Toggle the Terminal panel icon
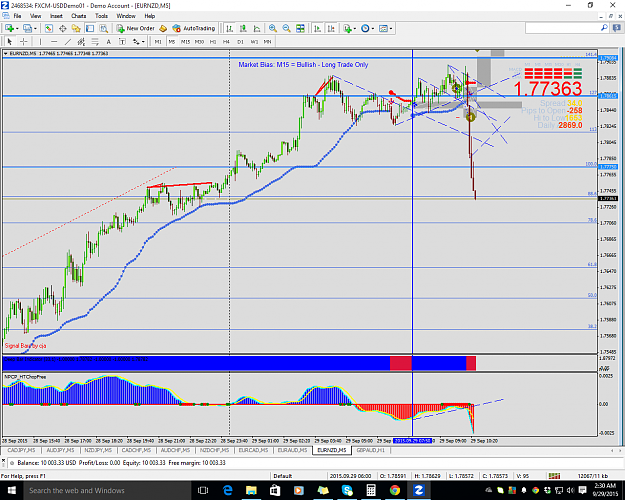The height and width of the screenshot is (500, 625). click(90, 28)
